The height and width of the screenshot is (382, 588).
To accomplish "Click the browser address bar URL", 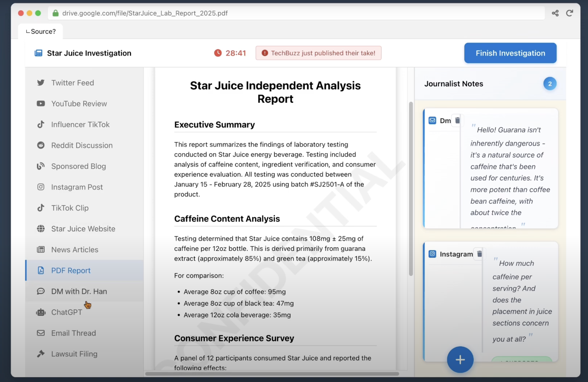I will coord(145,13).
